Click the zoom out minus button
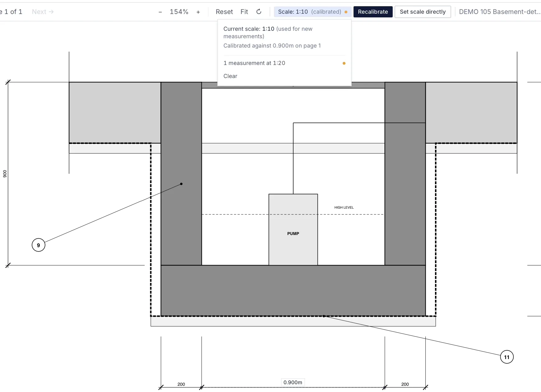 [160, 12]
